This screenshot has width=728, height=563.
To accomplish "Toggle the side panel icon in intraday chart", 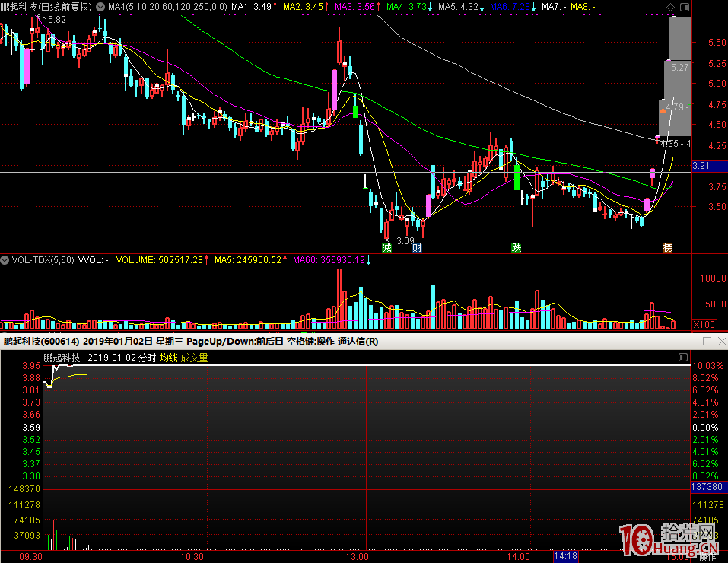I will coord(682,358).
